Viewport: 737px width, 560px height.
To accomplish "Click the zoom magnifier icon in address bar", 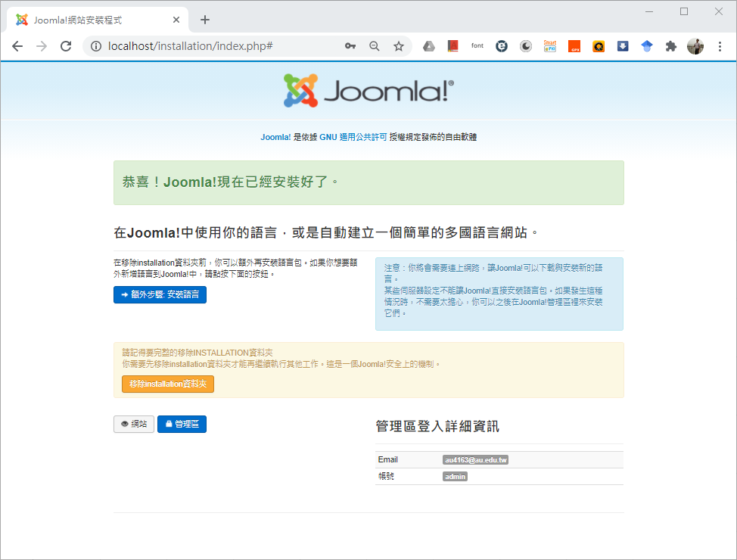I will pos(374,46).
